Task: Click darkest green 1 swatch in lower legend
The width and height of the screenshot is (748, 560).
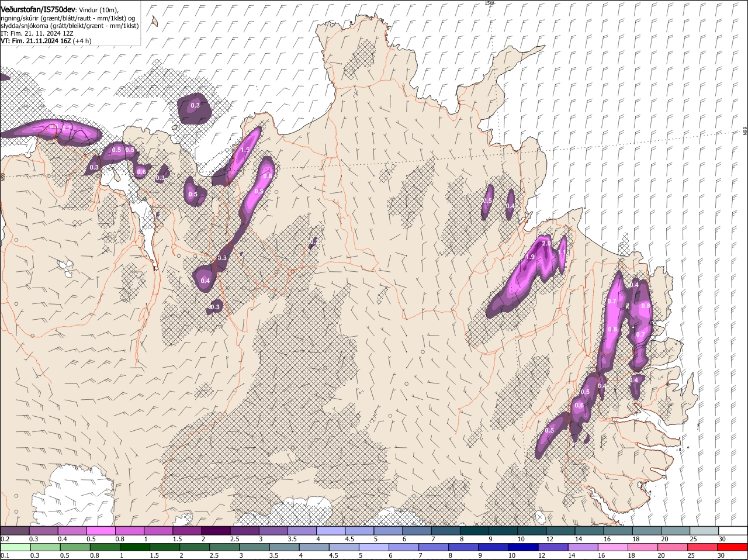Action: click(x=135, y=547)
